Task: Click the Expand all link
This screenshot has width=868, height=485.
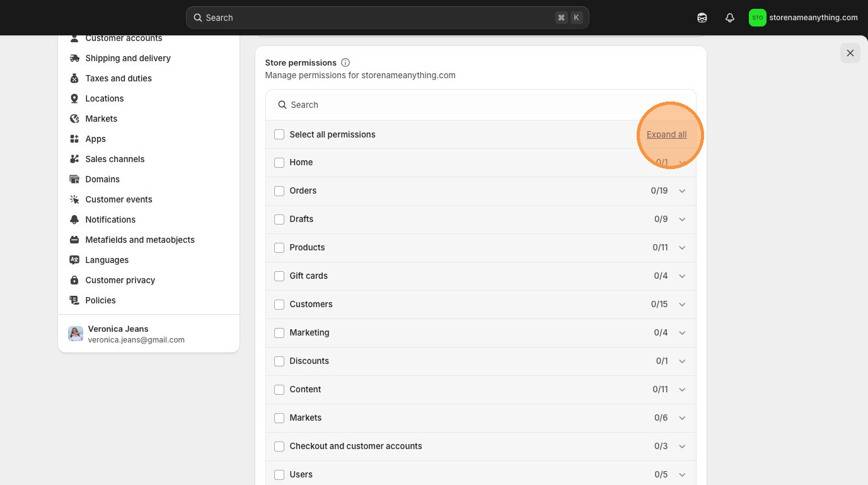Action: [x=666, y=134]
